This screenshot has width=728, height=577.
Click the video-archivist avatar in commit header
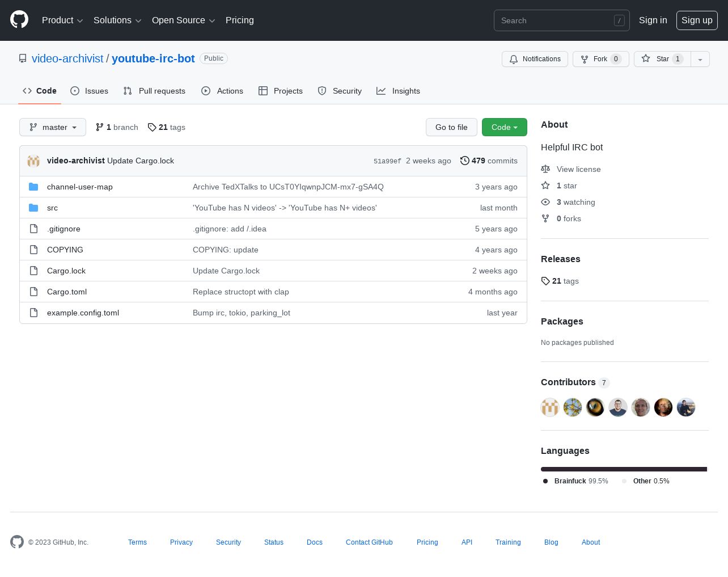click(x=33, y=161)
